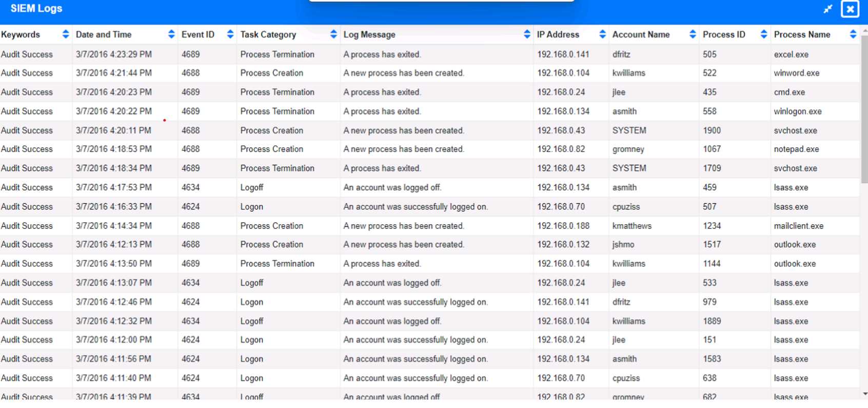This screenshot has height=408, width=868.
Task: Click the Log Message column header label
Action: tap(369, 34)
